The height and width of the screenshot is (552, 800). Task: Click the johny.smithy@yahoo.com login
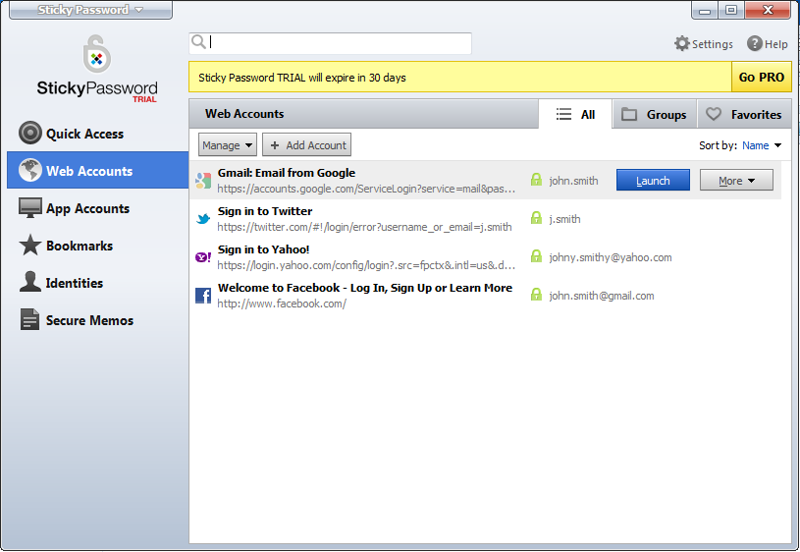[x=610, y=257]
